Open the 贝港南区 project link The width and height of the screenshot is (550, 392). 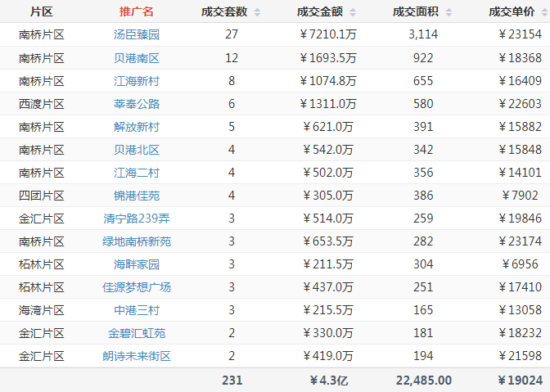137,58
